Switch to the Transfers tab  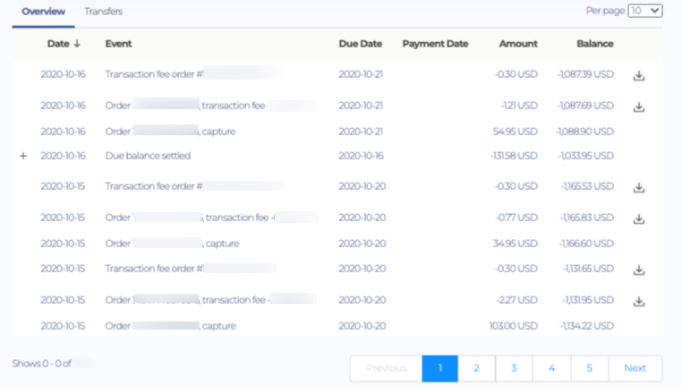coord(103,12)
